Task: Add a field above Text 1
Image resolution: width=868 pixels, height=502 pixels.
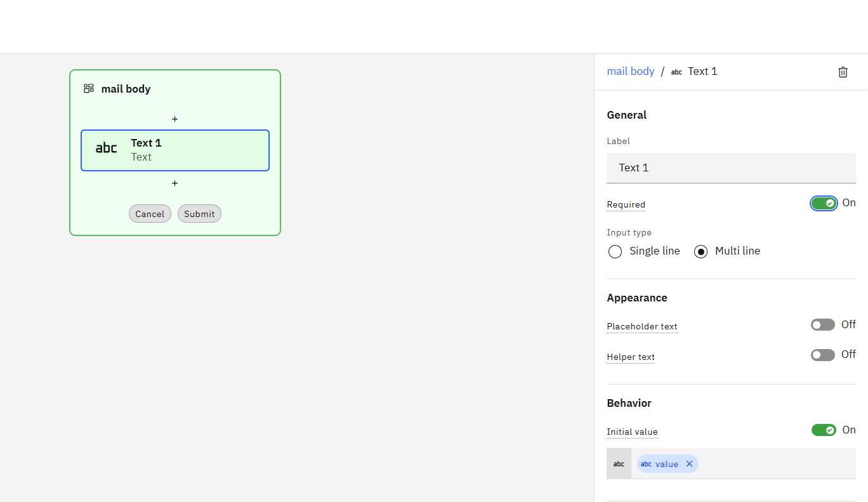Action: click(x=174, y=119)
